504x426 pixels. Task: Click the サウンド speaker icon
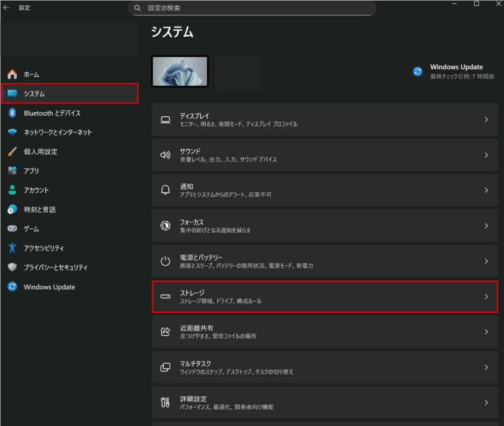(165, 155)
